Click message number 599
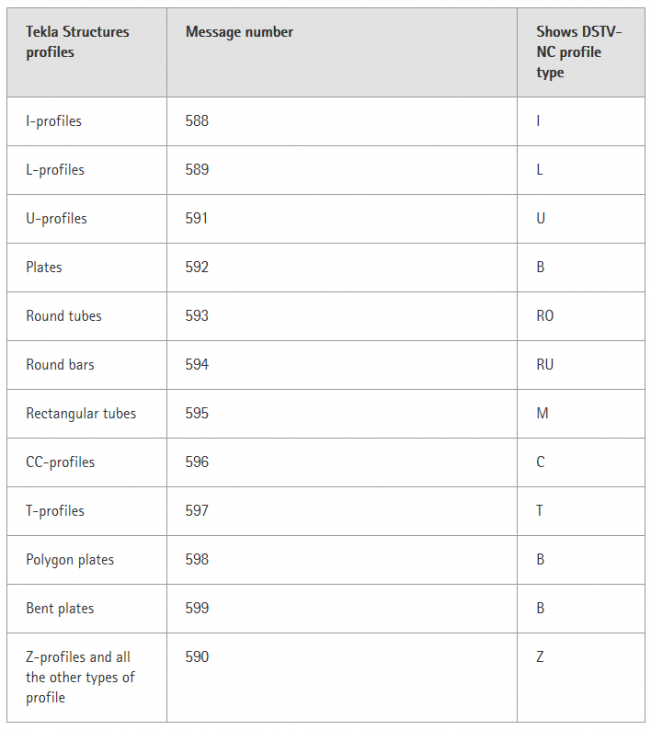The image size is (651, 730). click(197, 608)
